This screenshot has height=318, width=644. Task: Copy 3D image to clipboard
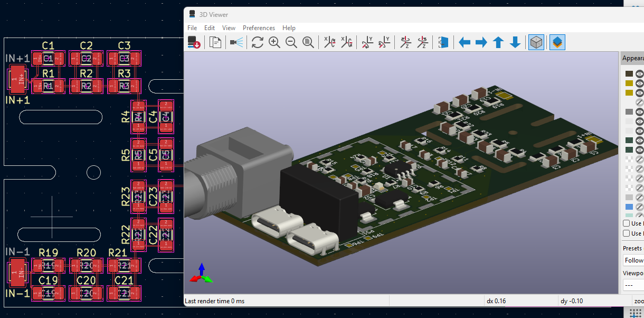pos(215,43)
